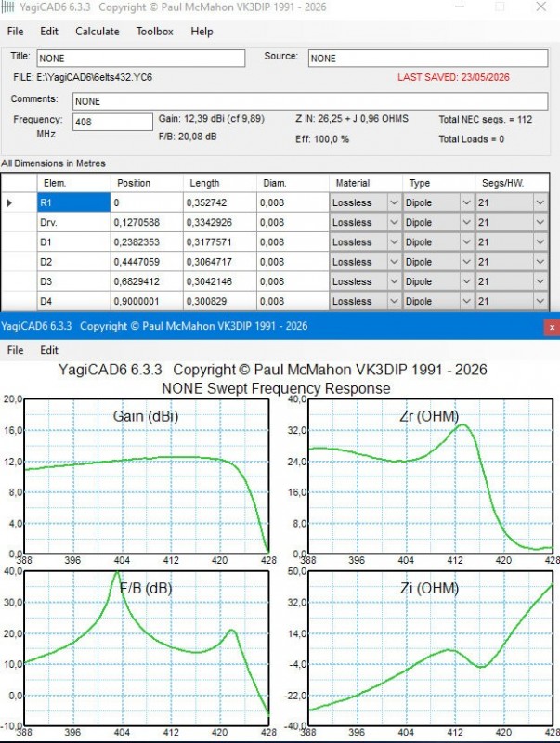This screenshot has width=560, height=743.
Task: Select the Drv. element cell
Action: [74, 223]
